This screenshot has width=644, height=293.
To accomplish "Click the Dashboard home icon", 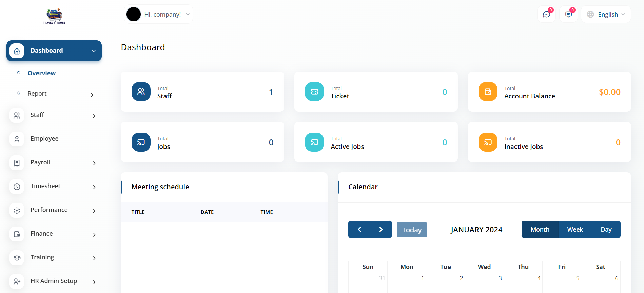I will 17,51.
